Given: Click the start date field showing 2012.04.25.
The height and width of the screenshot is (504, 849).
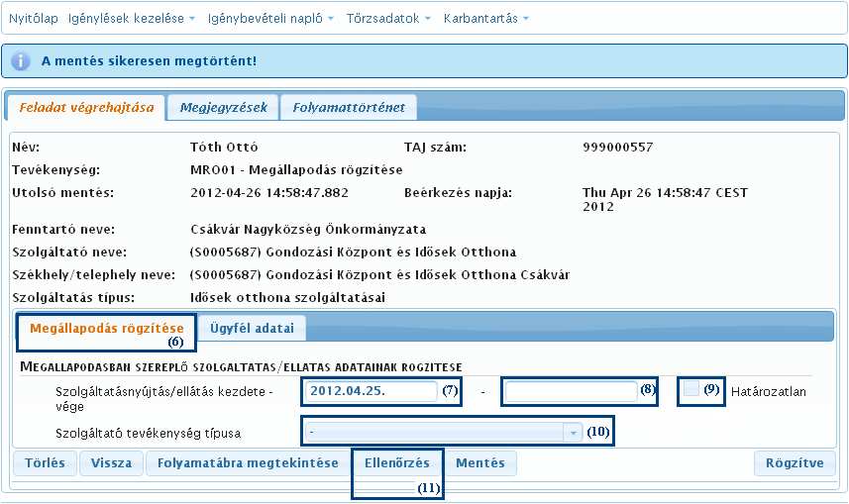Looking at the screenshot, I should (x=371, y=391).
